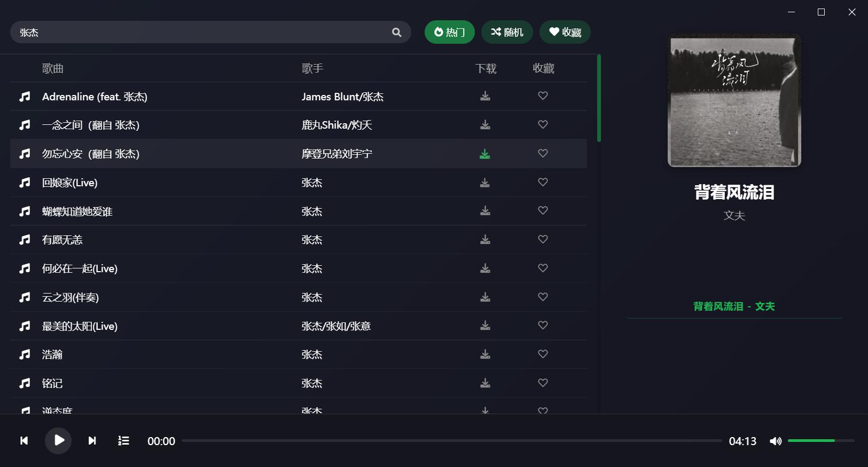The height and width of the screenshot is (467, 868).
Task: Click the 背着风流泪 album cover thumbnail
Action: pyautogui.click(x=734, y=101)
